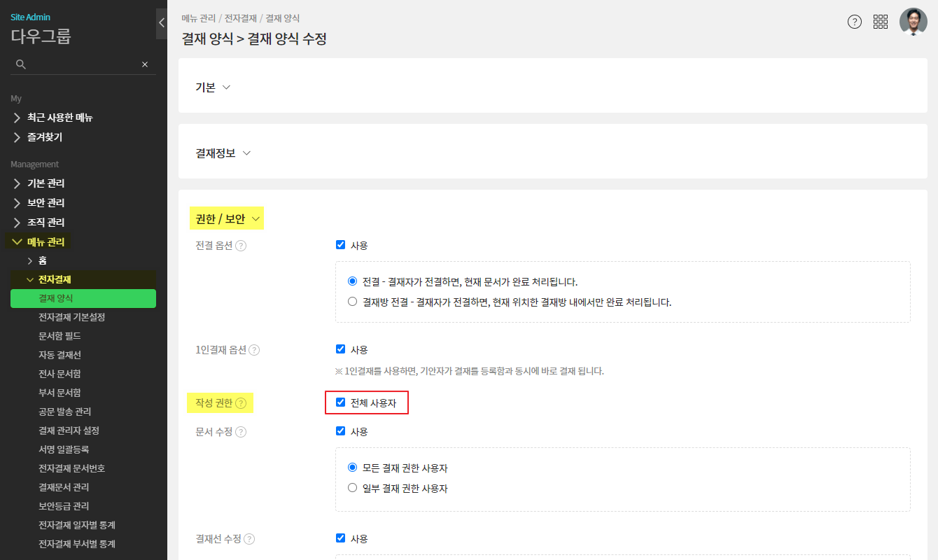Click the help icon beside 전결 옵션
Screen dimensions: 938x560
click(241, 246)
